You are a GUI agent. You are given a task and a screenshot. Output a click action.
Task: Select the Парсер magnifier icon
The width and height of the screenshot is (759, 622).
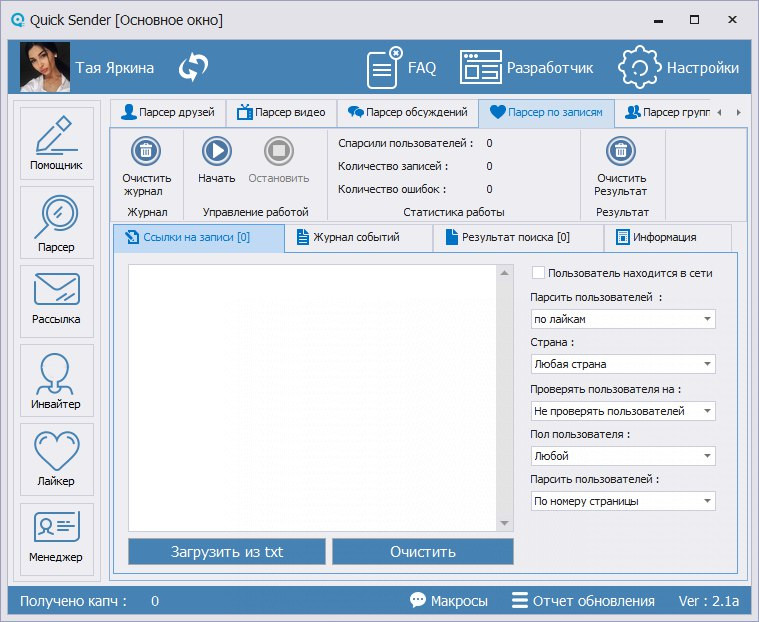click(x=57, y=222)
